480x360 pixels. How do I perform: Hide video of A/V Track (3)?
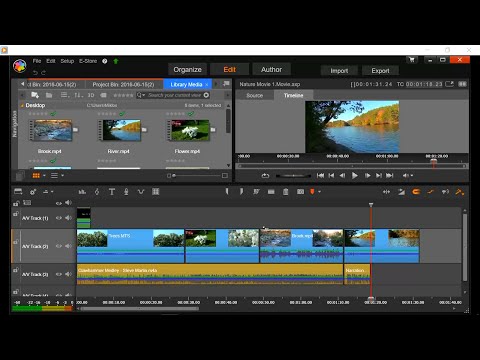coord(59,274)
